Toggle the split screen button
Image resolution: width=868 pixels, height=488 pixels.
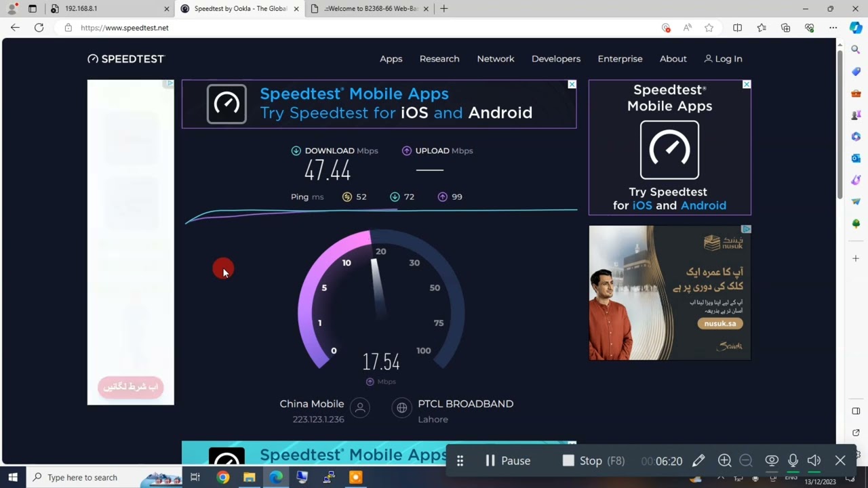pyautogui.click(x=737, y=28)
